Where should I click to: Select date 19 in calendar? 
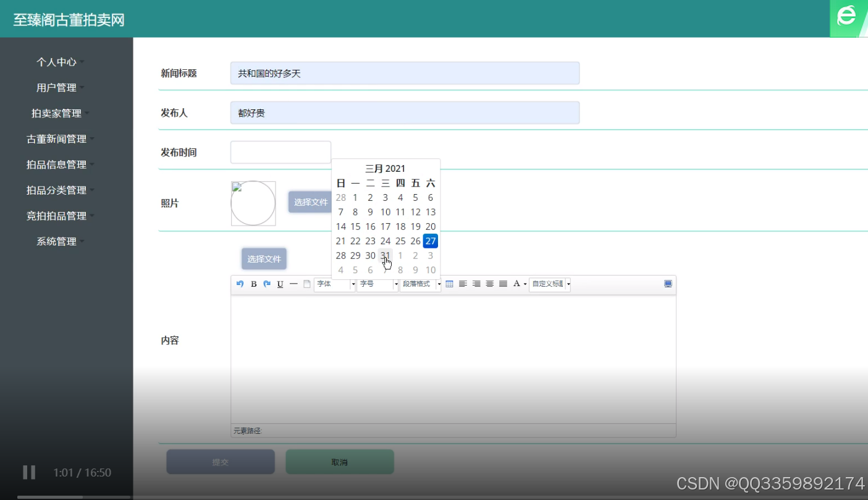tap(416, 227)
